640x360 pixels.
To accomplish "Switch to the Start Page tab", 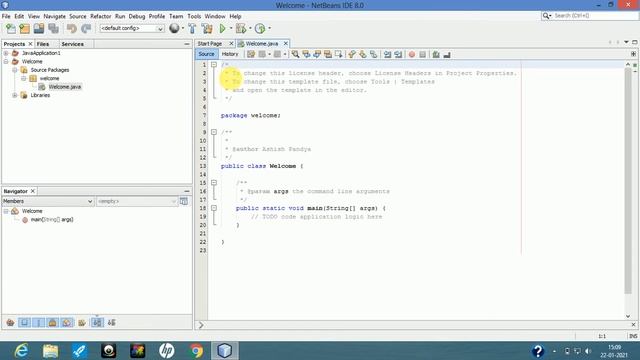I will (x=210, y=44).
